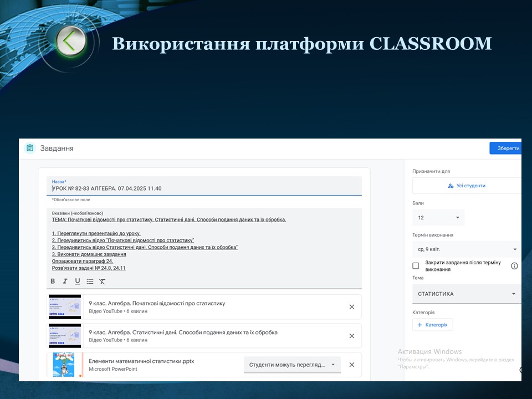The height and width of the screenshot is (399, 532).
Task: Expand the Термін виконання date dropdown
Action: click(466, 249)
